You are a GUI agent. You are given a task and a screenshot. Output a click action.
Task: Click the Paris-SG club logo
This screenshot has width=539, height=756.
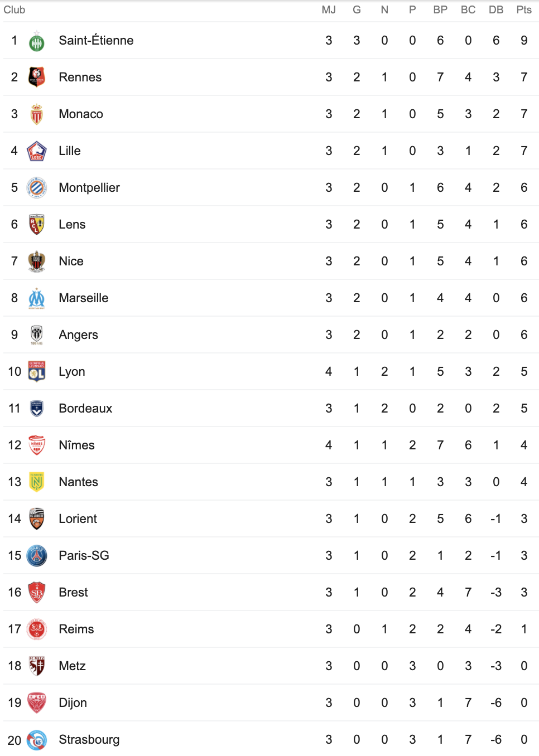click(37, 556)
